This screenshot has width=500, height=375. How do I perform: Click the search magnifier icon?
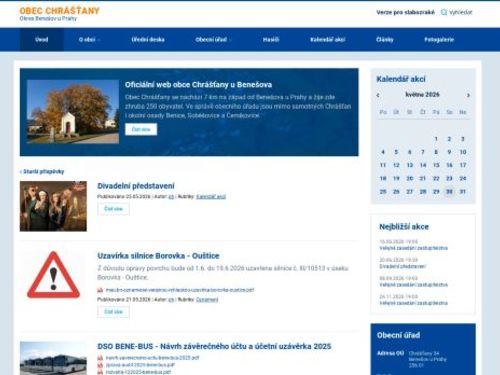[444, 12]
